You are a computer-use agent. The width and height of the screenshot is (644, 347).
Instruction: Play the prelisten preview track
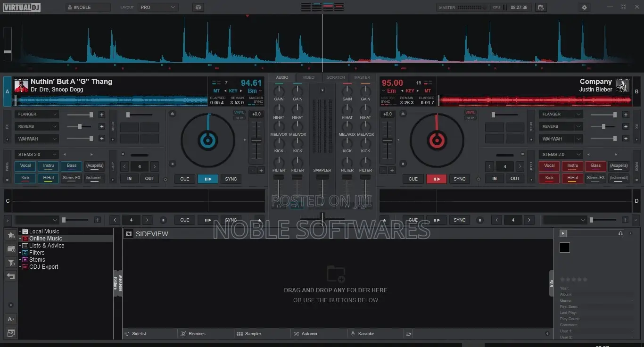(x=562, y=233)
